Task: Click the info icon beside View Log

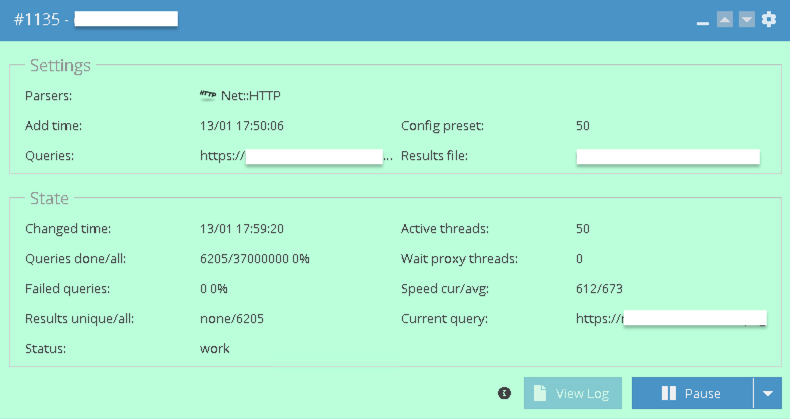Action: click(504, 393)
